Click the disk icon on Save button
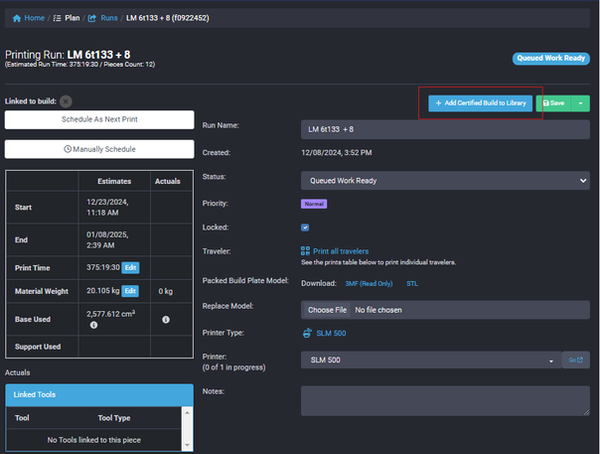This screenshot has height=454, width=600. tap(546, 103)
